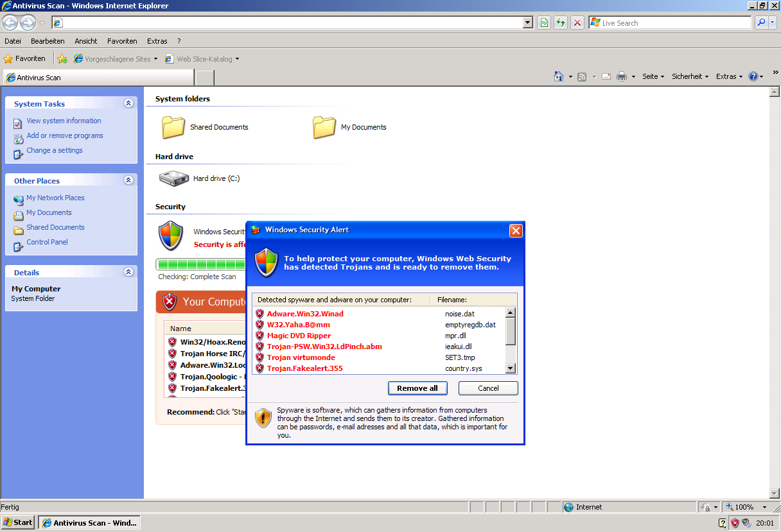Image resolution: width=781 pixels, height=532 pixels.
Task: Click the browser Forward arrow button
Action: tap(28, 23)
